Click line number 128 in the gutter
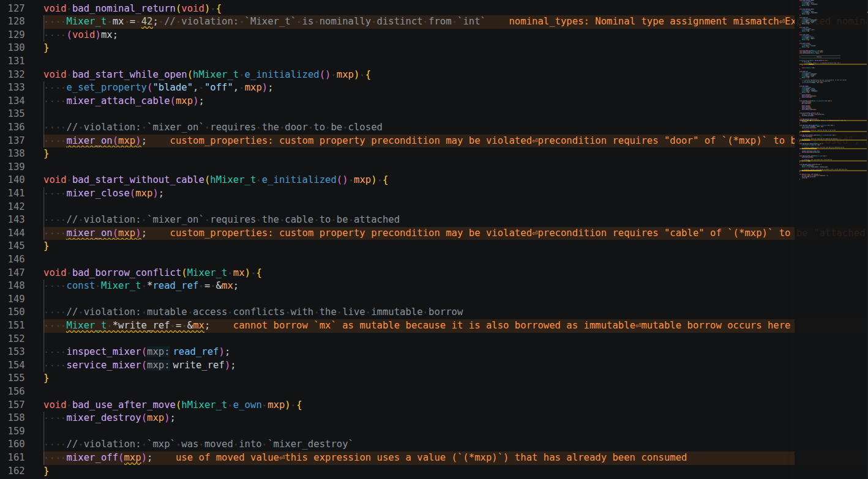 [x=16, y=21]
